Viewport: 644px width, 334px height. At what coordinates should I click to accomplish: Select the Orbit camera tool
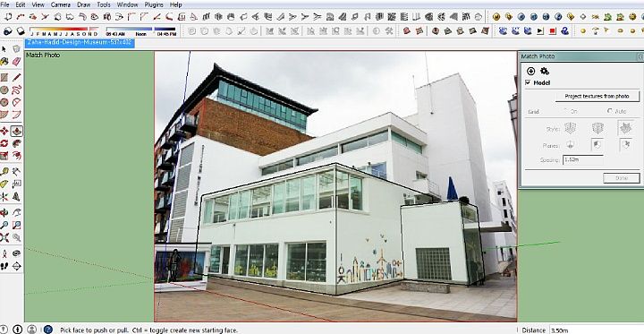(x=4, y=212)
